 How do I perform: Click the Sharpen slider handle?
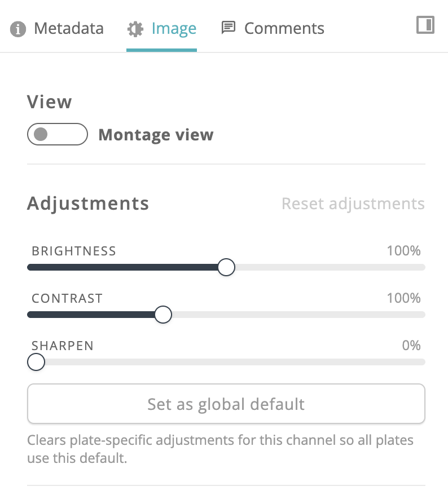point(36,362)
